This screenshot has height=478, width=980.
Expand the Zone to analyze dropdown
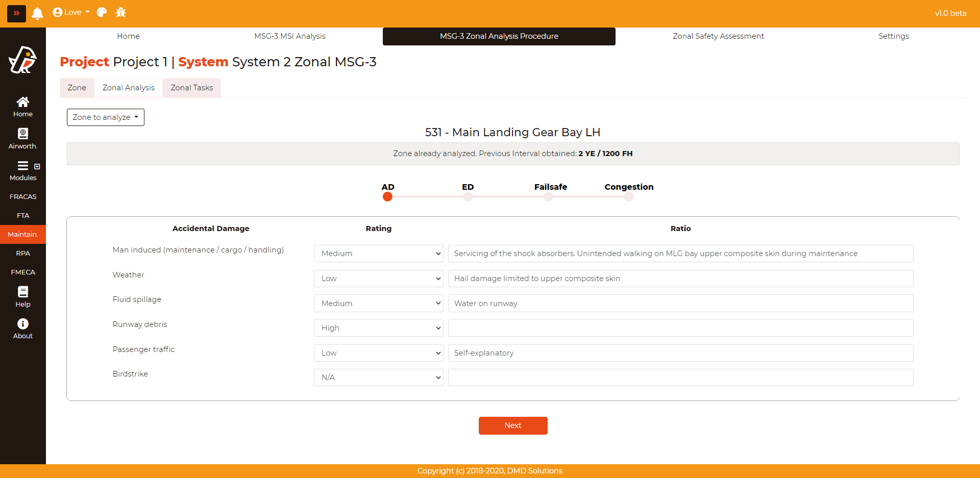105,117
